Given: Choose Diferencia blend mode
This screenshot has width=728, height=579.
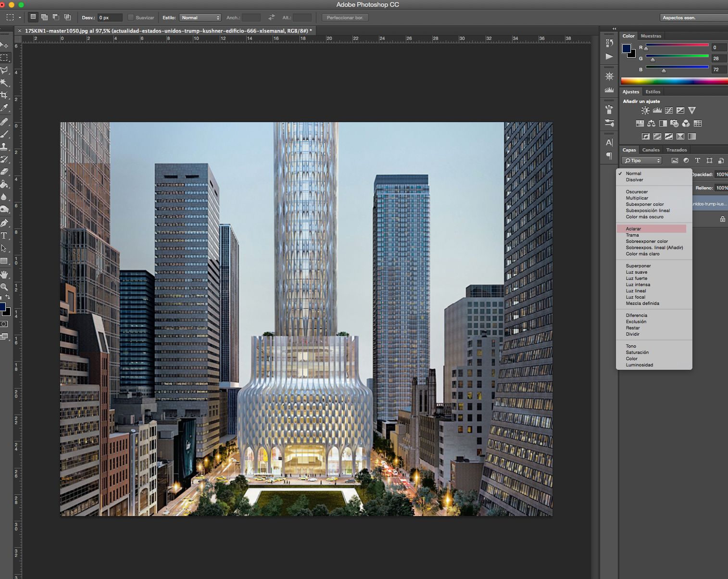Looking at the screenshot, I should [x=637, y=315].
